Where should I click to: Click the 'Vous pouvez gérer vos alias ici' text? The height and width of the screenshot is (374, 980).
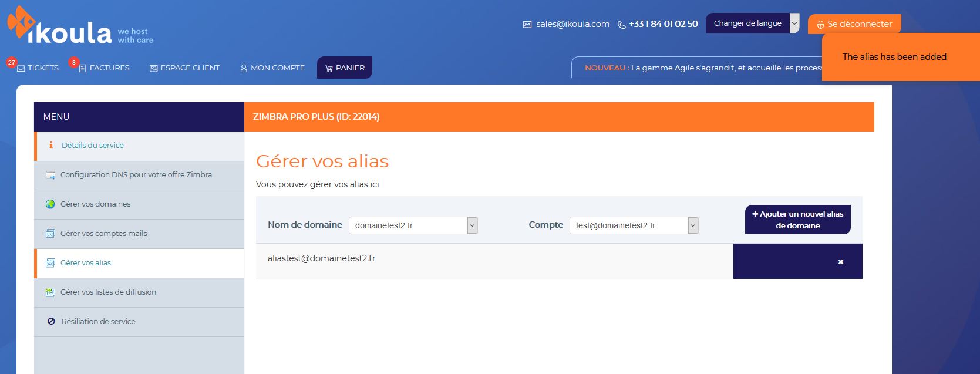[317, 184]
